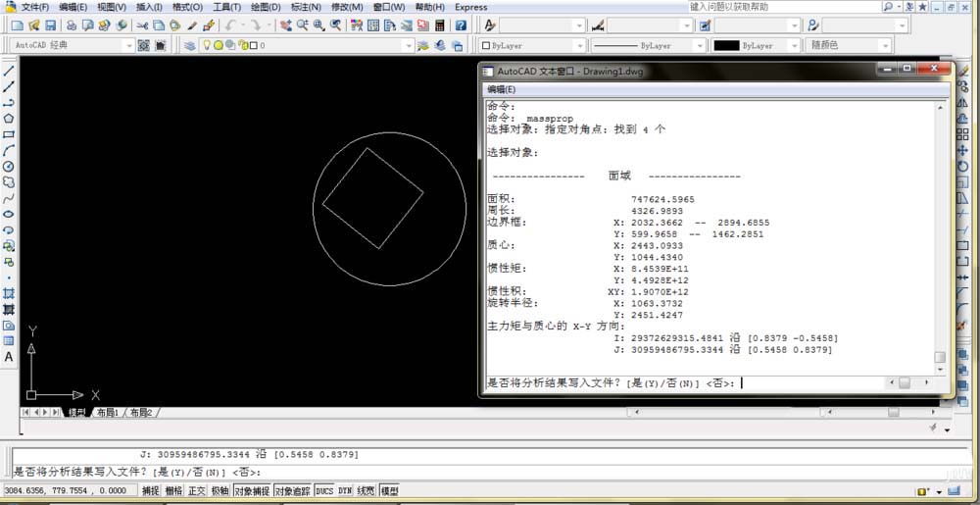Open the 绘图(D) menu

click(x=266, y=8)
